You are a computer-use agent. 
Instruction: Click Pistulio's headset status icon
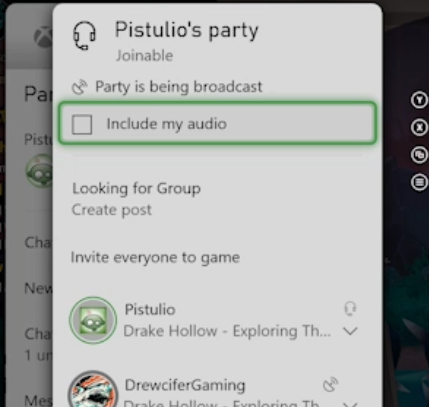pos(350,309)
